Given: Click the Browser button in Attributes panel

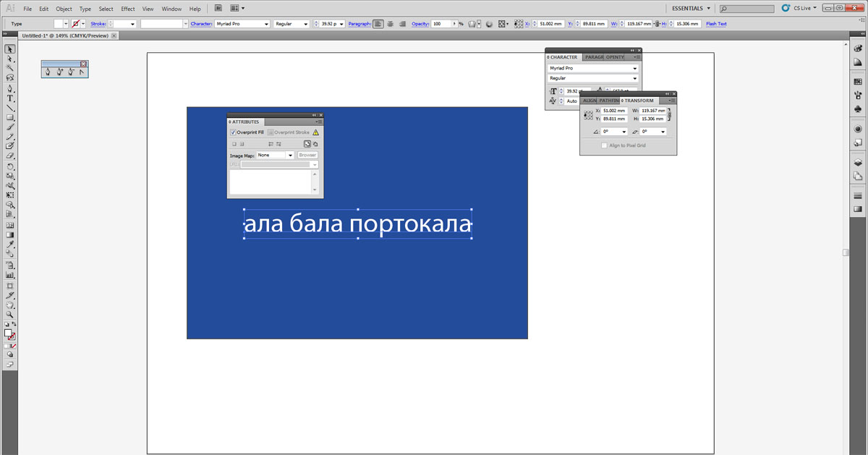Looking at the screenshot, I should pos(307,156).
